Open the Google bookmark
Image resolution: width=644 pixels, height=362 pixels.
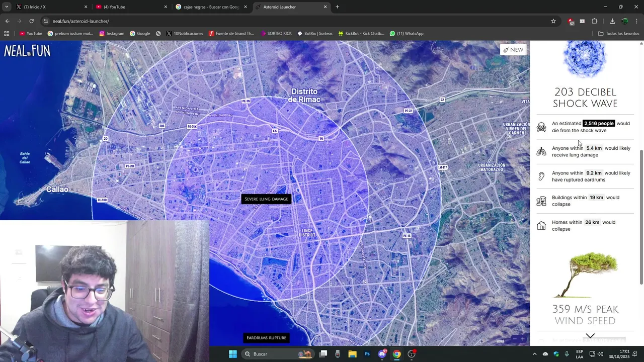click(140, 34)
